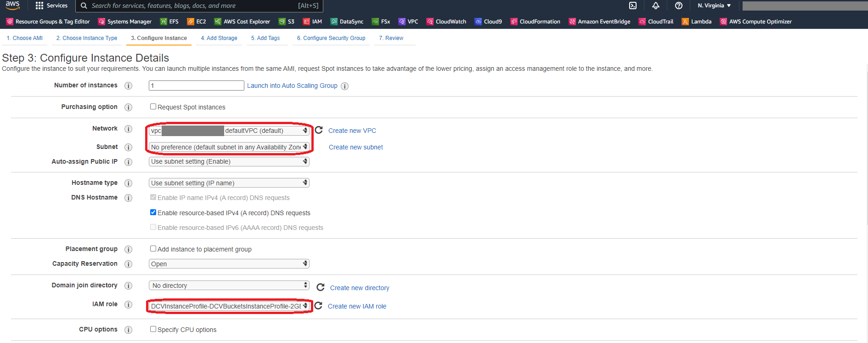
Task: Toggle resource-based IPv6 AAAA record checkbox
Action: [x=153, y=227]
